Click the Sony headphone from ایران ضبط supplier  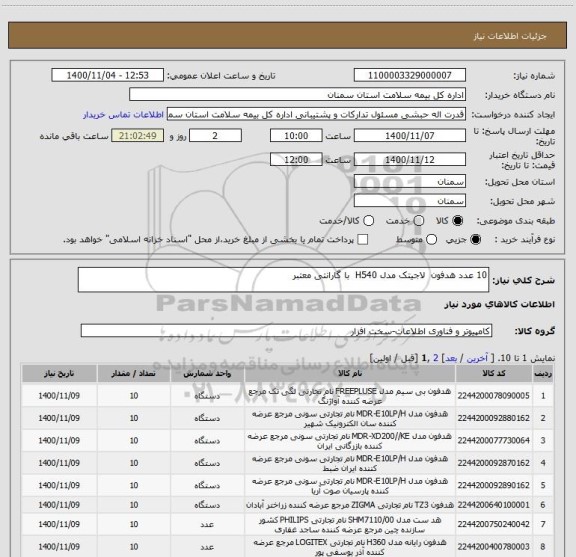pos(350,463)
